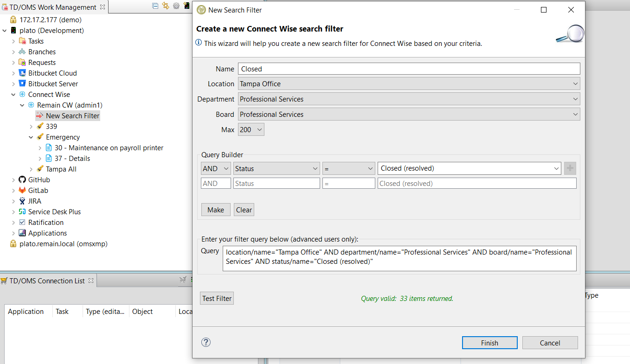Click into the Name text field
The height and width of the screenshot is (364, 630).
409,69
